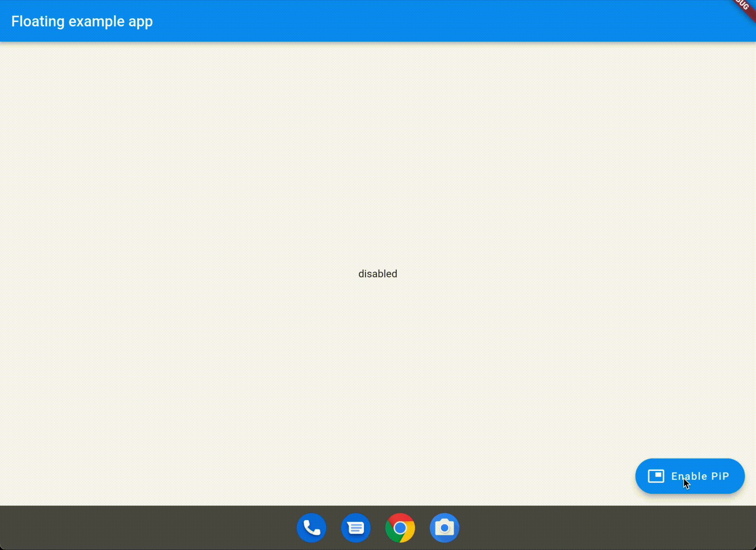
Task: Launch the Messages app from the dock
Action: (x=356, y=528)
